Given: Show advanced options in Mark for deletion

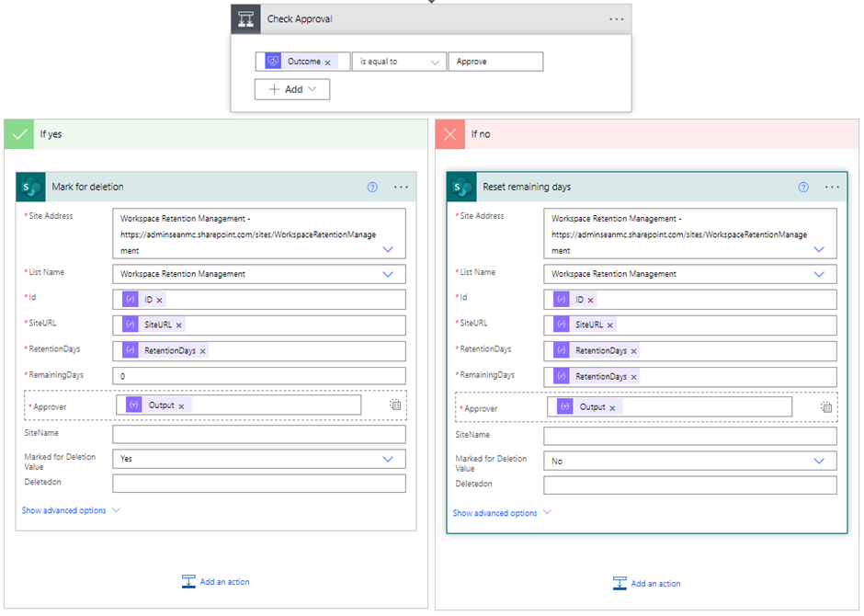Looking at the screenshot, I should pyautogui.click(x=71, y=511).
